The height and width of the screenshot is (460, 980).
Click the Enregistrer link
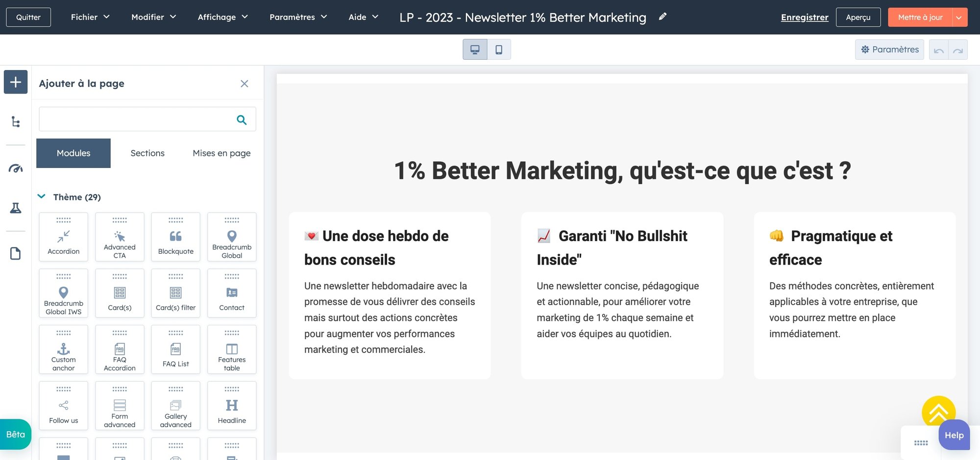805,17
